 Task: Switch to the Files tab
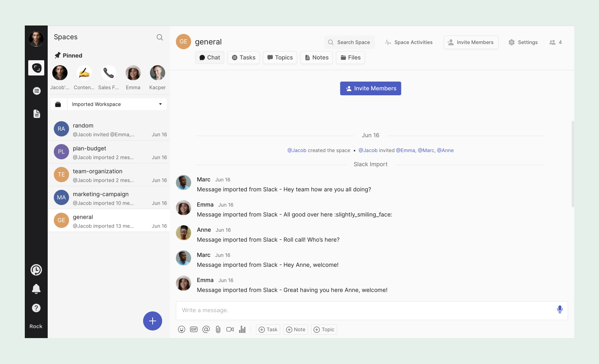pyautogui.click(x=350, y=58)
